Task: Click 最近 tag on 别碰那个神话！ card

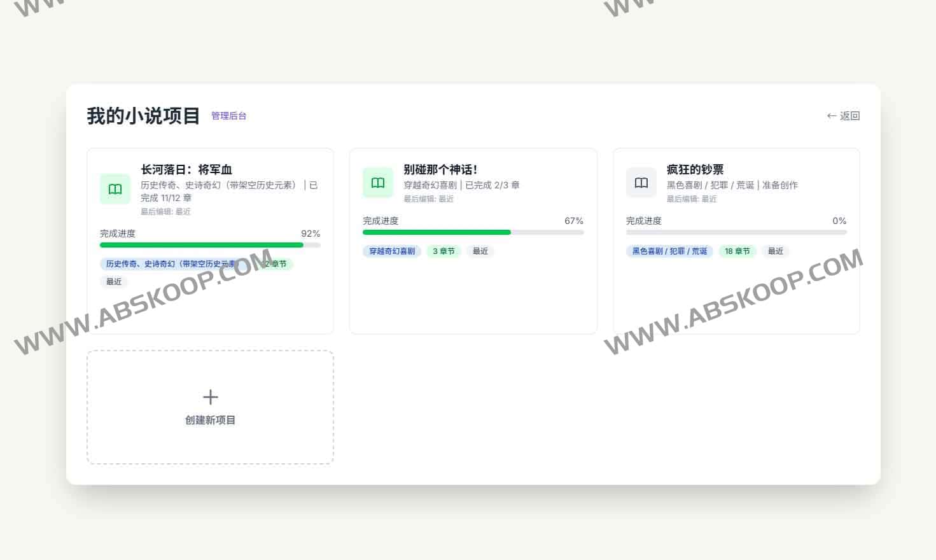Action: coord(480,251)
